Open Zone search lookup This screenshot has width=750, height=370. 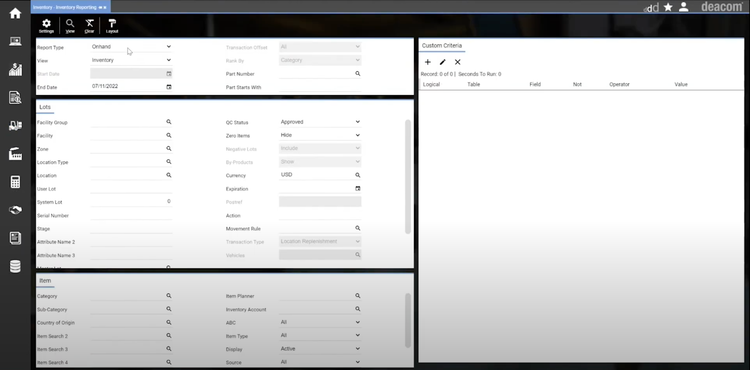point(169,149)
